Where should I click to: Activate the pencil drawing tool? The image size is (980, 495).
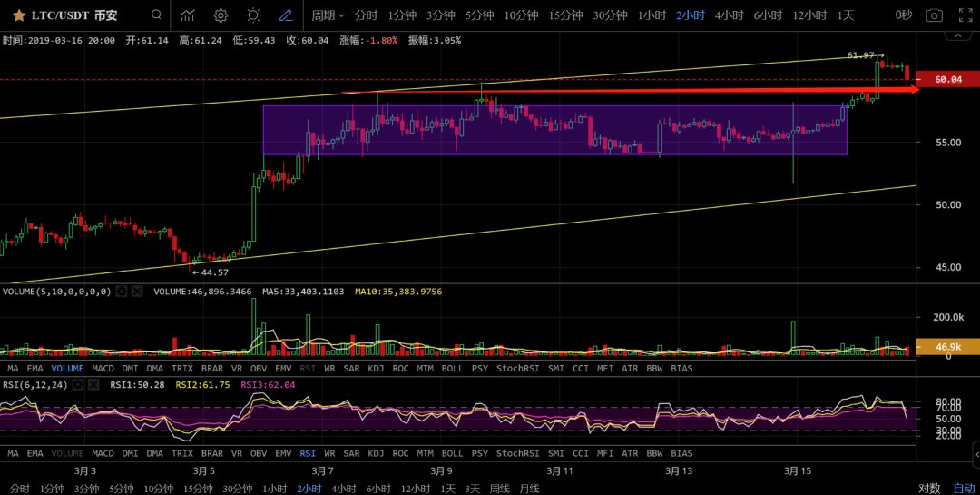click(286, 15)
